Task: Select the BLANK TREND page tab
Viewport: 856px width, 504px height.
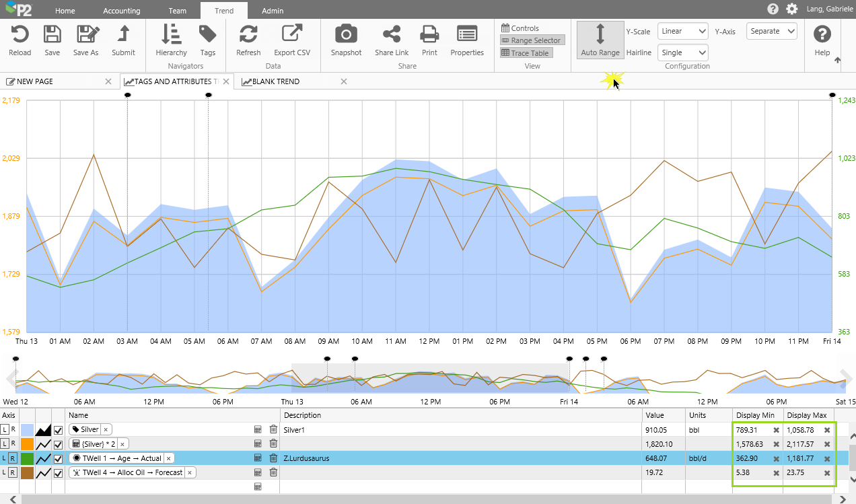Action: 276,81
